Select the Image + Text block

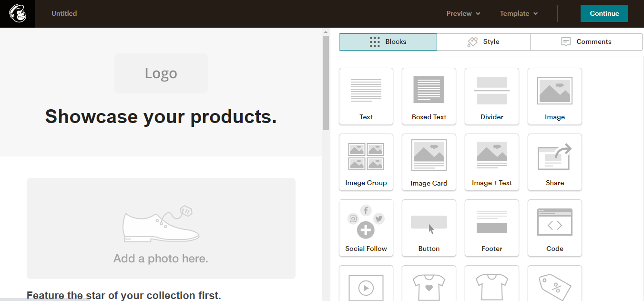click(x=492, y=162)
